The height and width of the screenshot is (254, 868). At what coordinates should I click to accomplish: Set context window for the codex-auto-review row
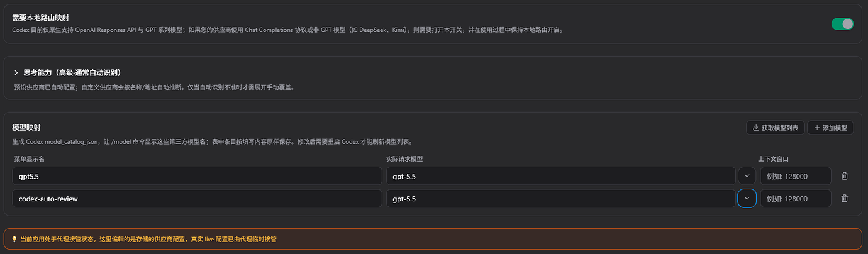796,199
